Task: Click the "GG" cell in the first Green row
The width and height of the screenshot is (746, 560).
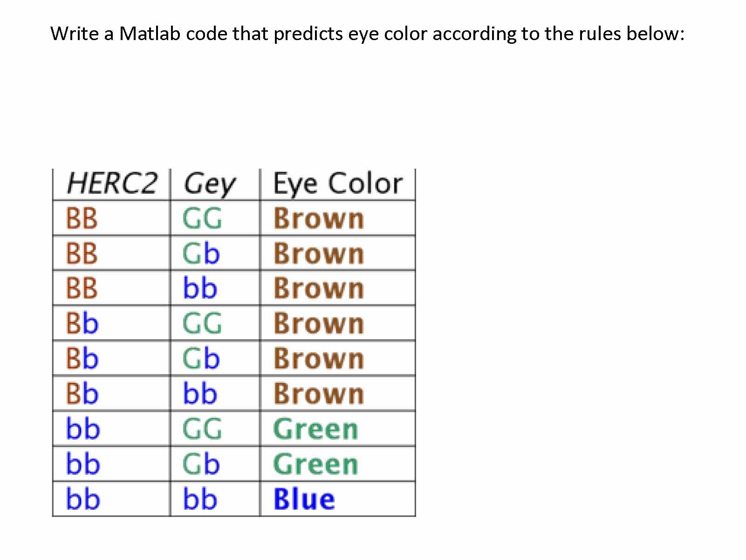Action: 202,429
